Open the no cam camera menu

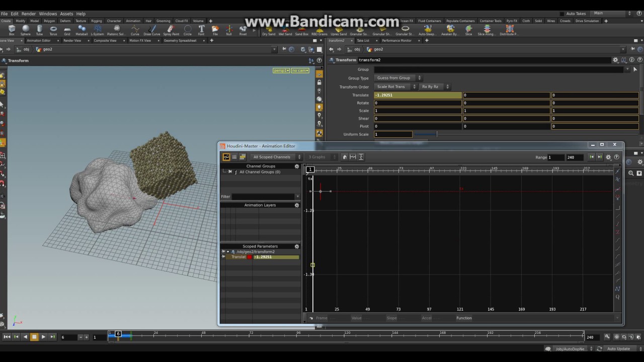coord(300,70)
